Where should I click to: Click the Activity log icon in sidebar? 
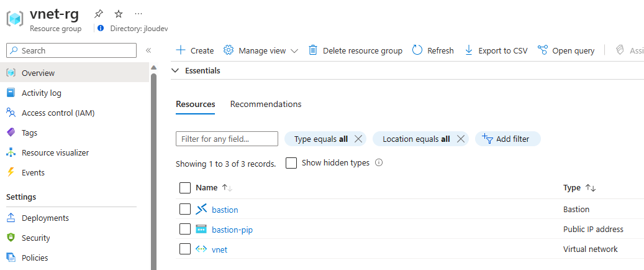11,93
